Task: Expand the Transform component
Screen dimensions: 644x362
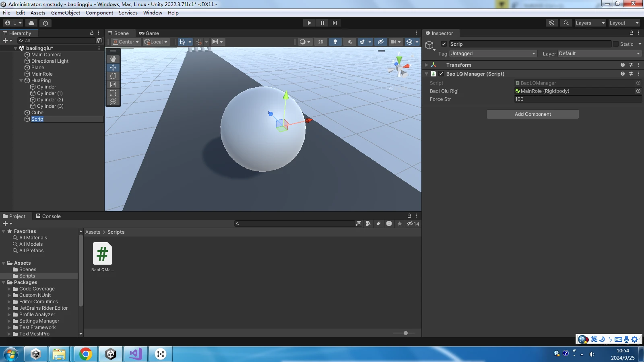Action: tap(427, 65)
